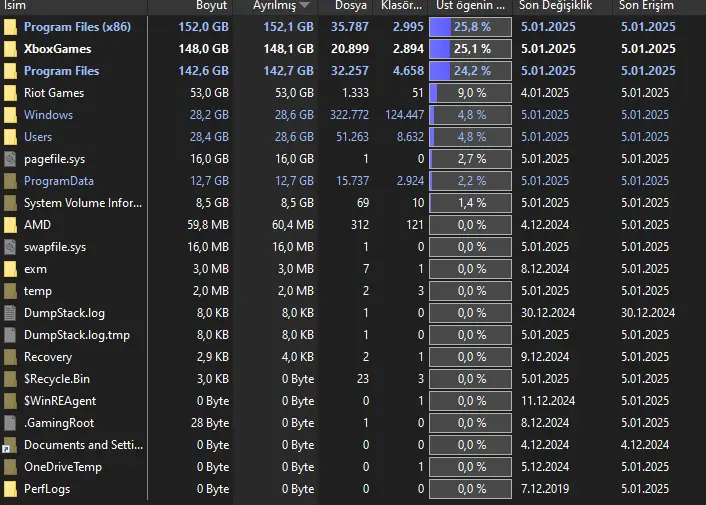
Task: Click the pagefile.sys file icon
Action: tap(10, 159)
